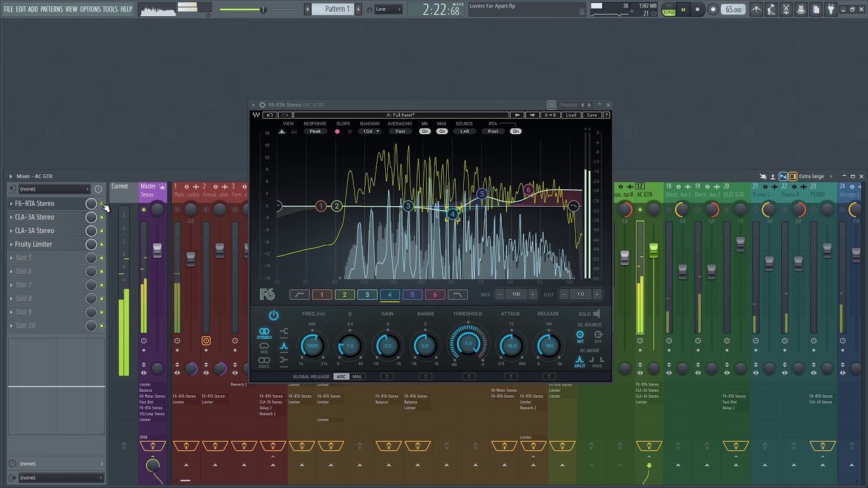
Task: Decrease F6 OUT value with minus
Action: (x=564, y=294)
